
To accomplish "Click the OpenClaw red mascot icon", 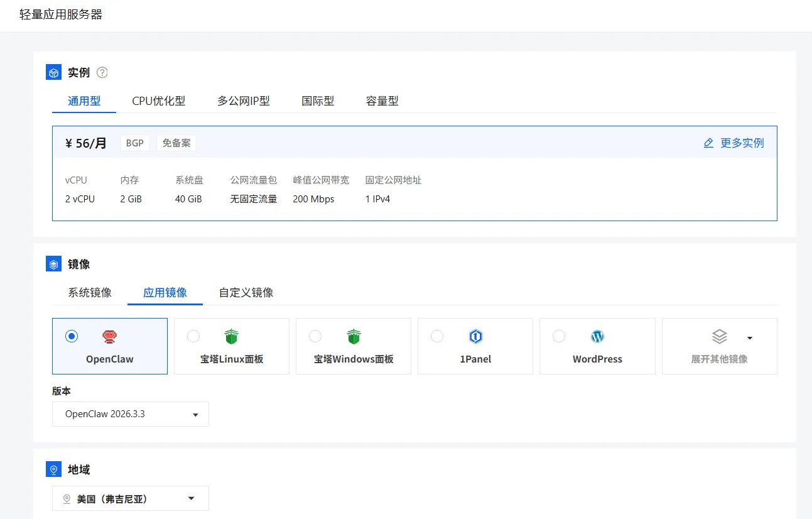I will coord(110,337).
